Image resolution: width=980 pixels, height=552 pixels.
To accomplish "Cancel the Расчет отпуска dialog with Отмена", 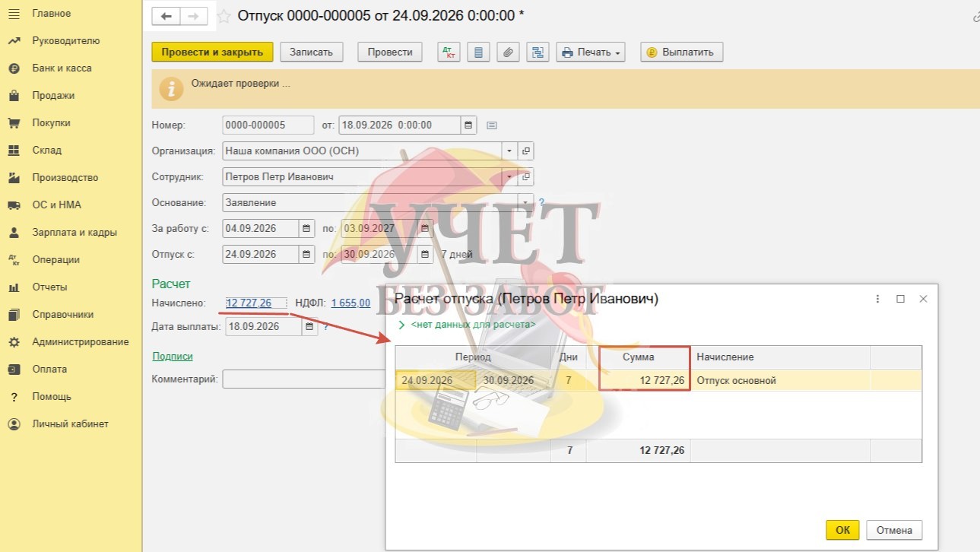I will [894, 530].
